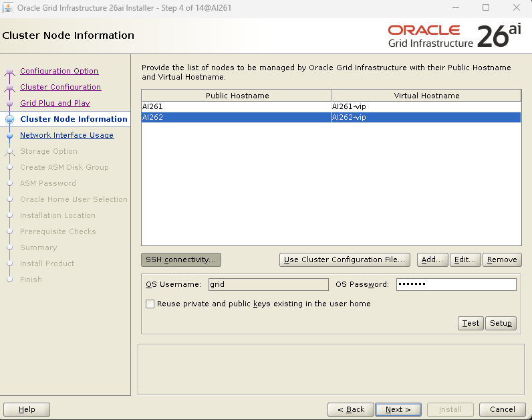Screen dimensions: 532x420
Task: Open the Grid Plug and Play step
Action: 55,103
